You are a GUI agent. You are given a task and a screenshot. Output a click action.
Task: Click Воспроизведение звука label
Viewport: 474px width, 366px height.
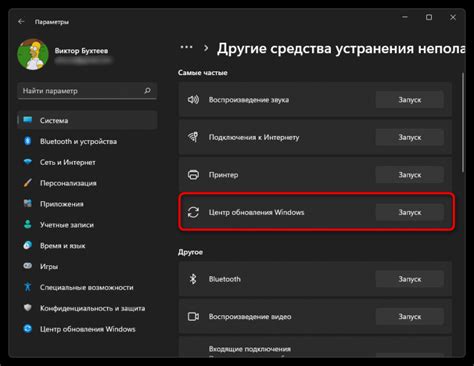click(249, 100)
